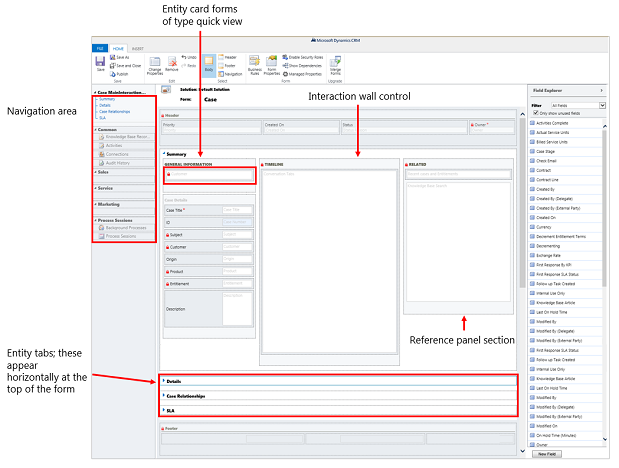This screenshot has width=619, height=468.
Task: Click Enable Security Roles
Action: [x=303, y=57]
